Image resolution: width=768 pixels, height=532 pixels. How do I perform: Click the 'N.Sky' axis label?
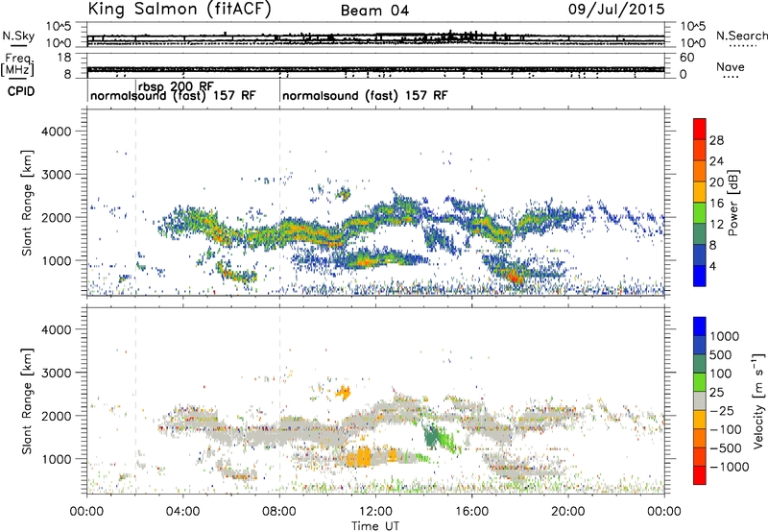[18, 36]
